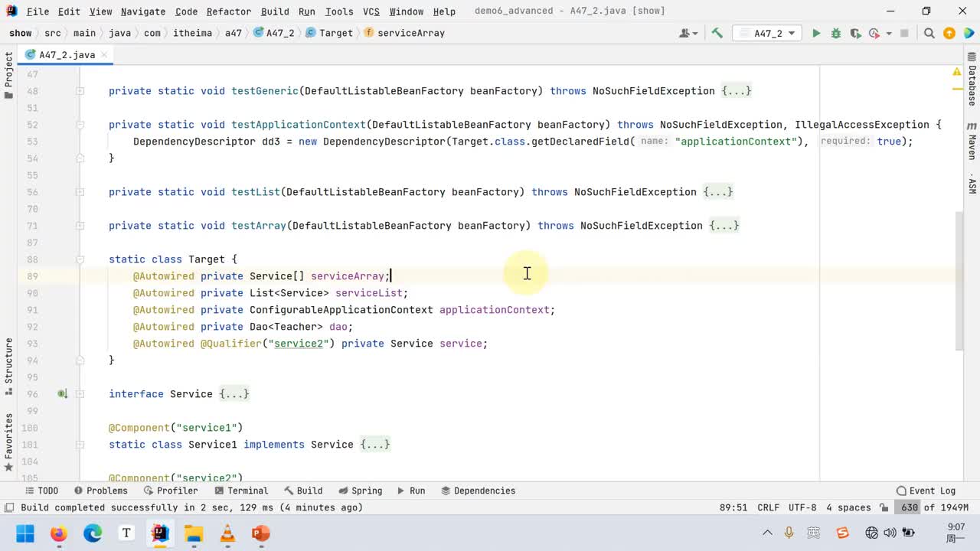Image resolution: width=980 pixels, height=551 pixels.
Task: Open the tool windows quick-access icon in status bar
Action: (x=9, y=507)
